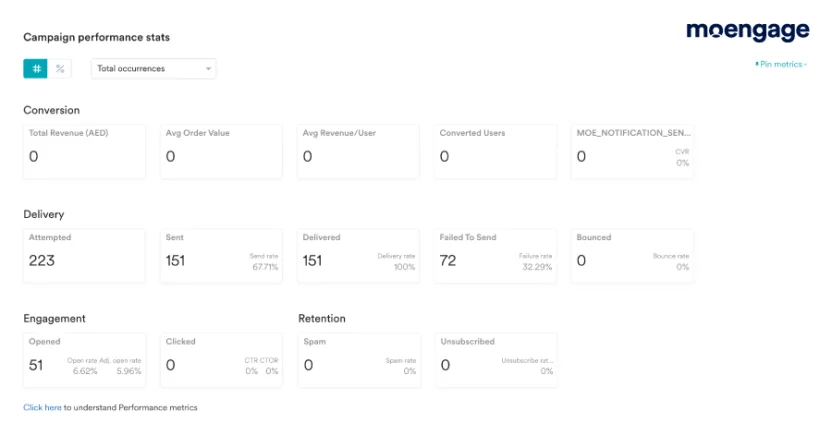This screenshot has height=435, width=832.
Task: Click the Bounced card label
Action: click(x=594, y=237)
